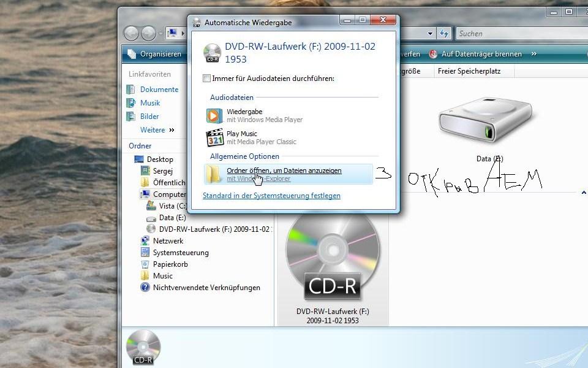Click the Netzwerk icon

coord(145,240)
